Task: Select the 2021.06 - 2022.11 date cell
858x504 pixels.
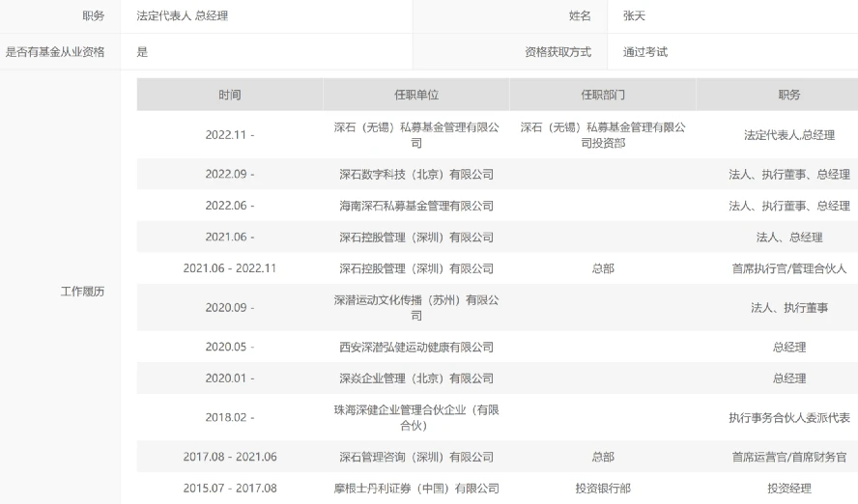Action: (230, 268)
